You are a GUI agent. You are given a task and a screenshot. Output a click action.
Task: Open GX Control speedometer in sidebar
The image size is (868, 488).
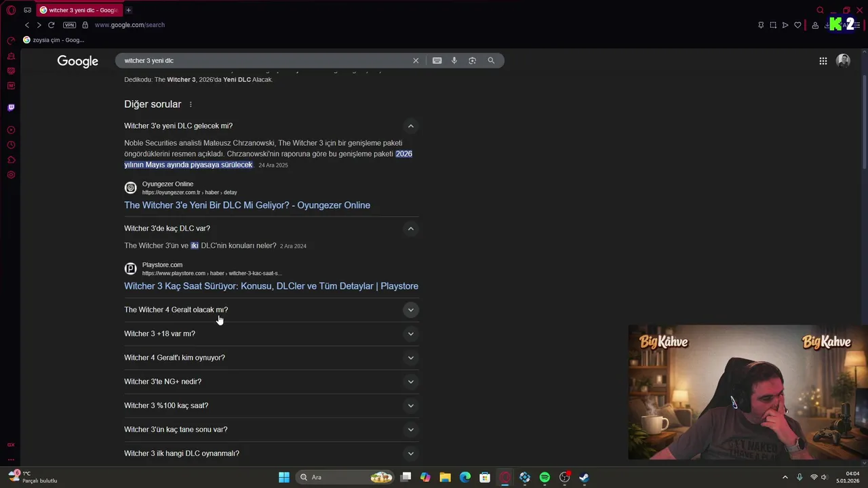click(11, 41)
